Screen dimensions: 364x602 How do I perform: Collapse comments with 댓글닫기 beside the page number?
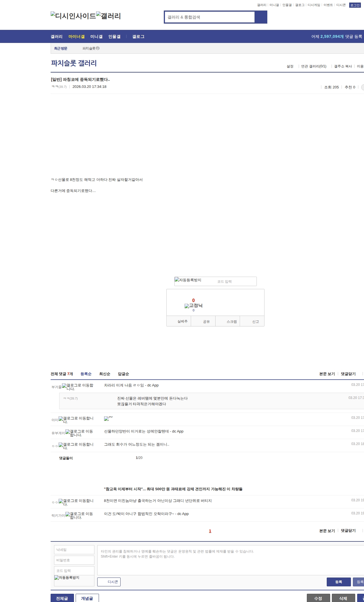click(x=348, y=531)
